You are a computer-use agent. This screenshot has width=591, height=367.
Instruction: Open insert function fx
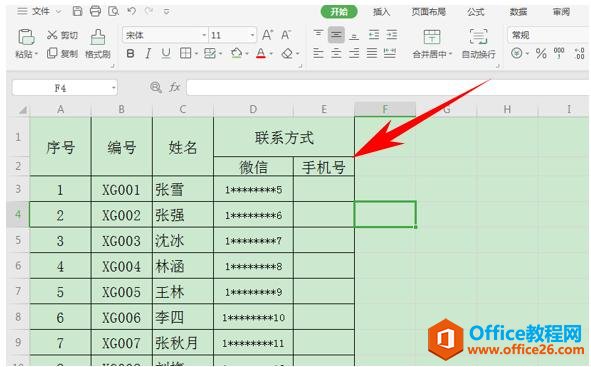tap(174, 87)
